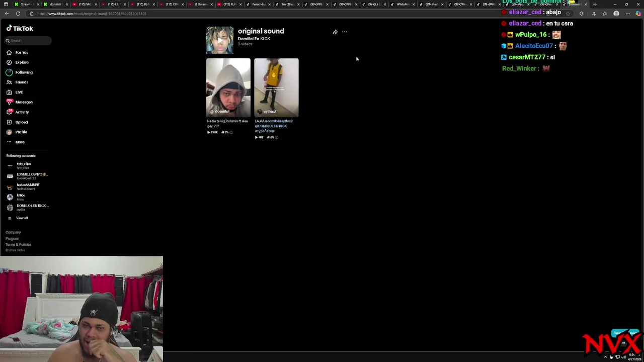Click the Domiilol En KICK artist name
The width and height of the screenshot is (644, 362).
point(254,39)
